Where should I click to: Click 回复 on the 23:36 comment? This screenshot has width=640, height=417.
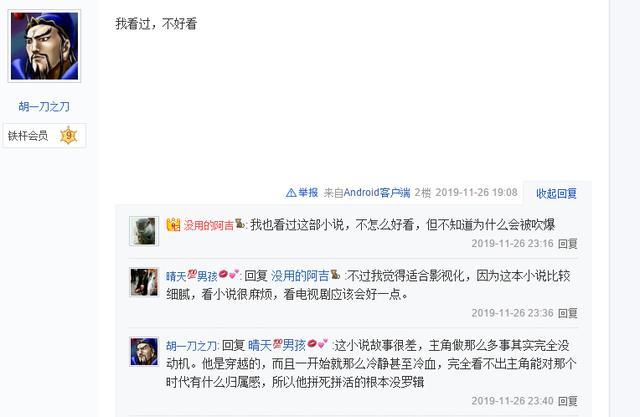(567, 313)
